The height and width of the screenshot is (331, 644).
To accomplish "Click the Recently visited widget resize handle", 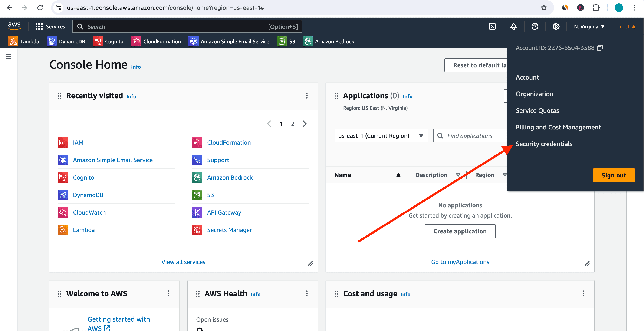I will coord(310,263).
